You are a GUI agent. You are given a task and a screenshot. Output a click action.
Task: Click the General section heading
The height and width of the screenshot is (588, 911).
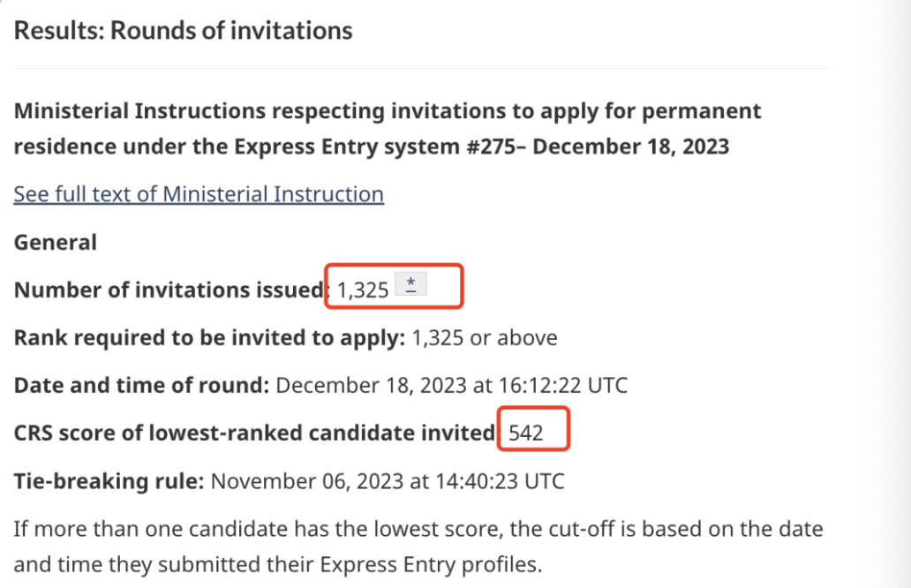pos(56,242)
